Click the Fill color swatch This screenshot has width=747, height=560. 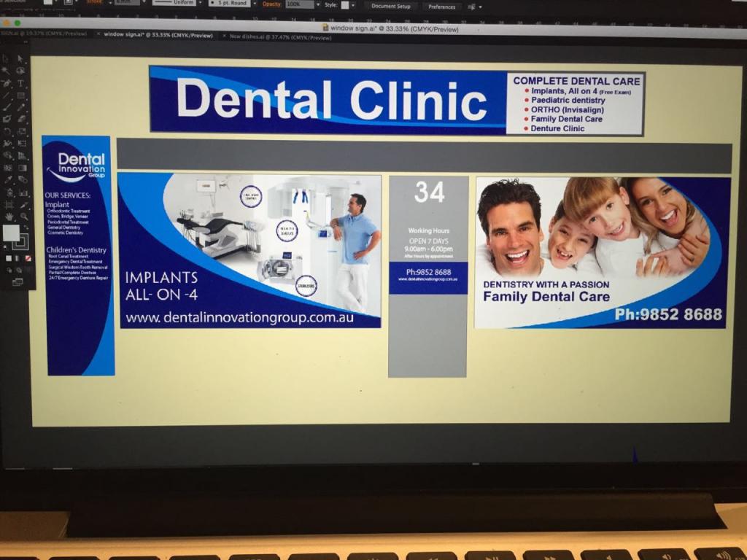point(11,233)
